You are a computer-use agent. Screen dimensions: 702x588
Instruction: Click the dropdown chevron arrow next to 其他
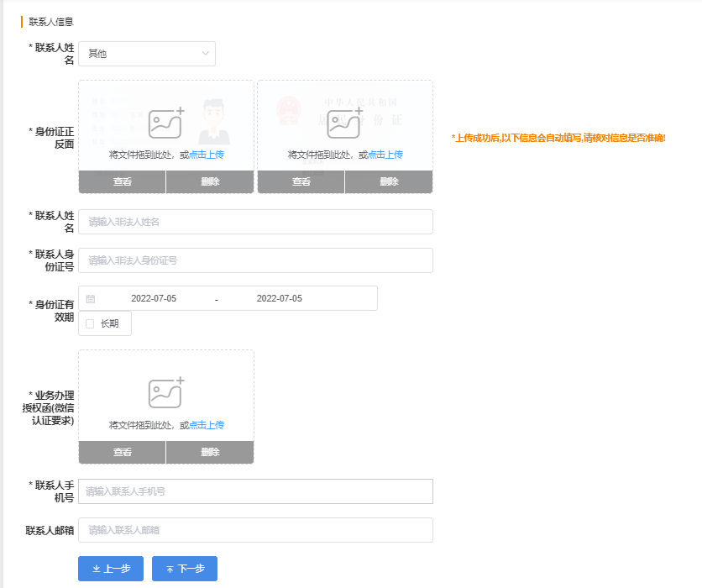tap(205, 54)
